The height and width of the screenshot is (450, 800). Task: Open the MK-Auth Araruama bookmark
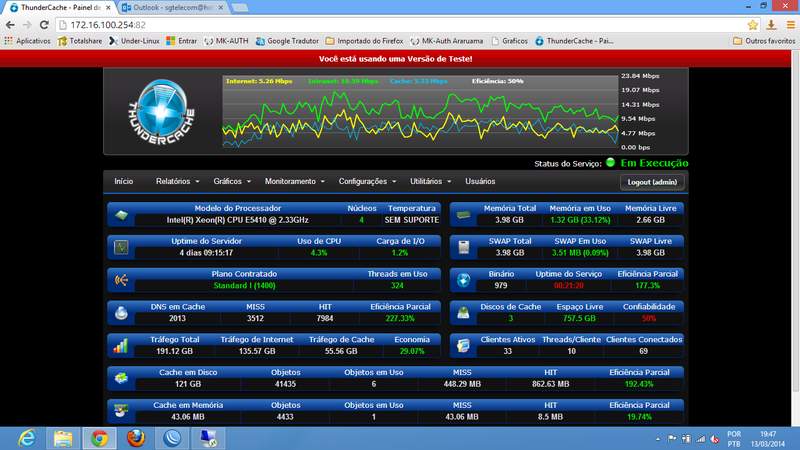pyautogui.click(x=446, y=41)
